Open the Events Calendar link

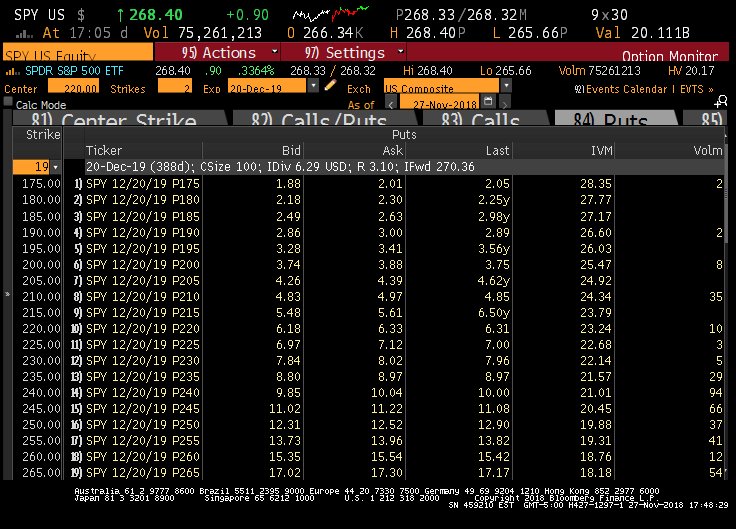623,88
